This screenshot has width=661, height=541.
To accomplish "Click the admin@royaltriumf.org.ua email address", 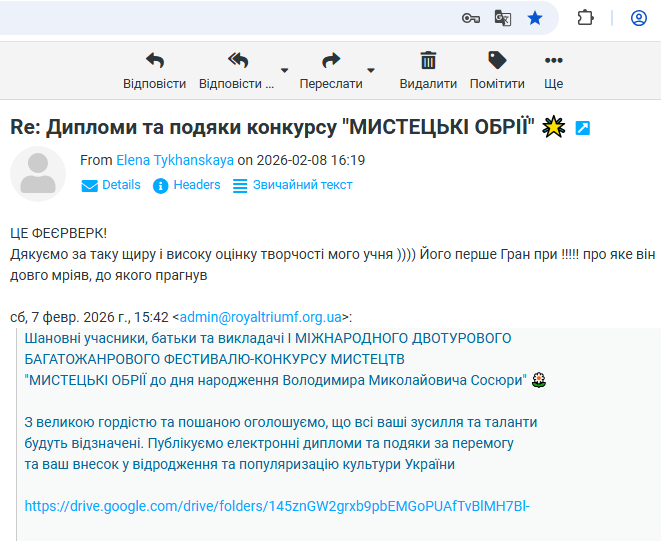I will [x=259, y=316].
